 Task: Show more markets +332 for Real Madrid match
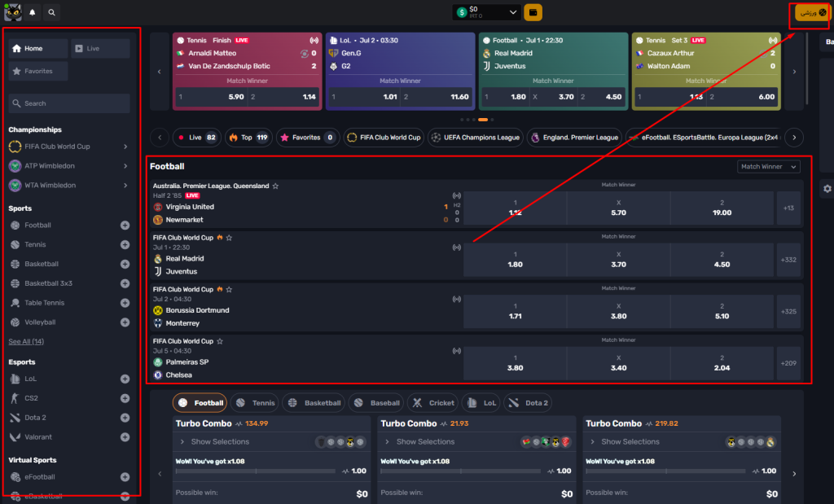[788, 260]
